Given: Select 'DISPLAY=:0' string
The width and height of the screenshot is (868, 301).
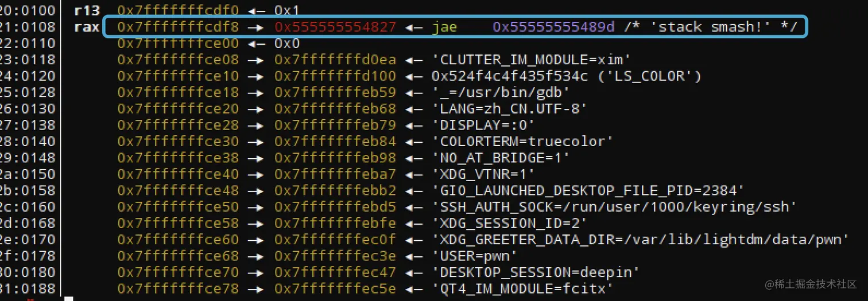Looking at the screenshot, I should point(483,125).
